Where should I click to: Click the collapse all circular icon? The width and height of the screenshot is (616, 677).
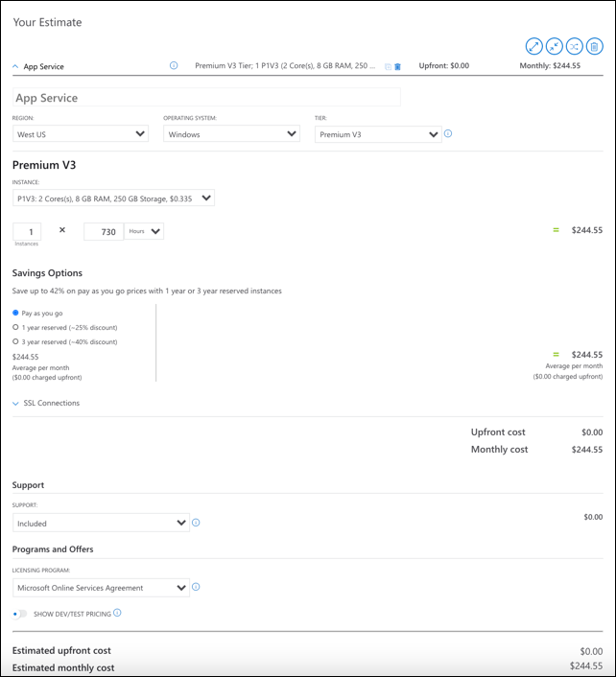555,46
